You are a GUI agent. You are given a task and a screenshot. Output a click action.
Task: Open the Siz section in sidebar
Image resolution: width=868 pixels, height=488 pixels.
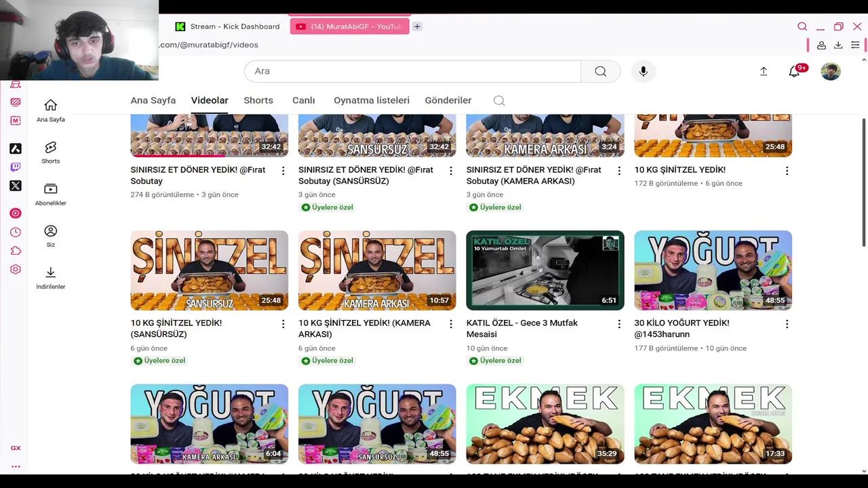coord(51,236)
